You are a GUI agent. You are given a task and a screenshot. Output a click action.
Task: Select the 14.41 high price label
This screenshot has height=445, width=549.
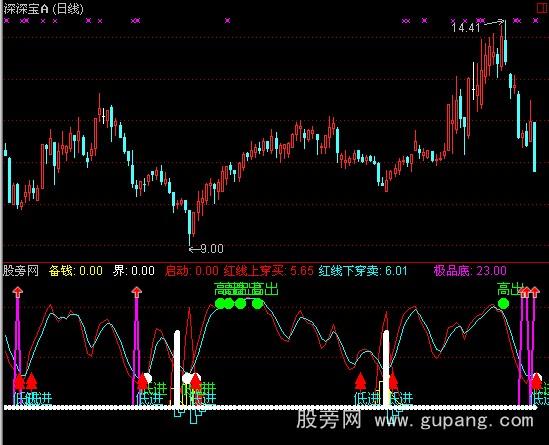(x=466, y=28)
